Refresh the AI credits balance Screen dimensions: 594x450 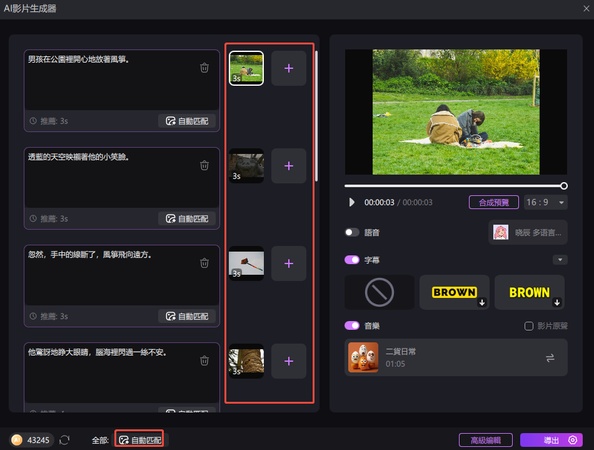click(x=64, y=440)
